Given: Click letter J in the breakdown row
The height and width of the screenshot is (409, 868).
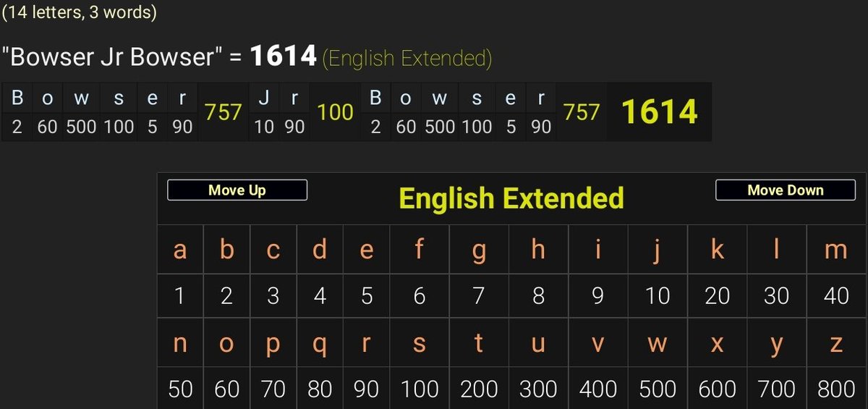Looking at the screenshot, I should coord(264,98).
